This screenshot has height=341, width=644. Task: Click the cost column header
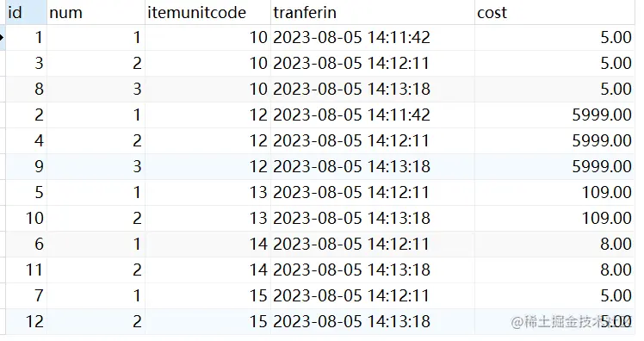[554, 12]
